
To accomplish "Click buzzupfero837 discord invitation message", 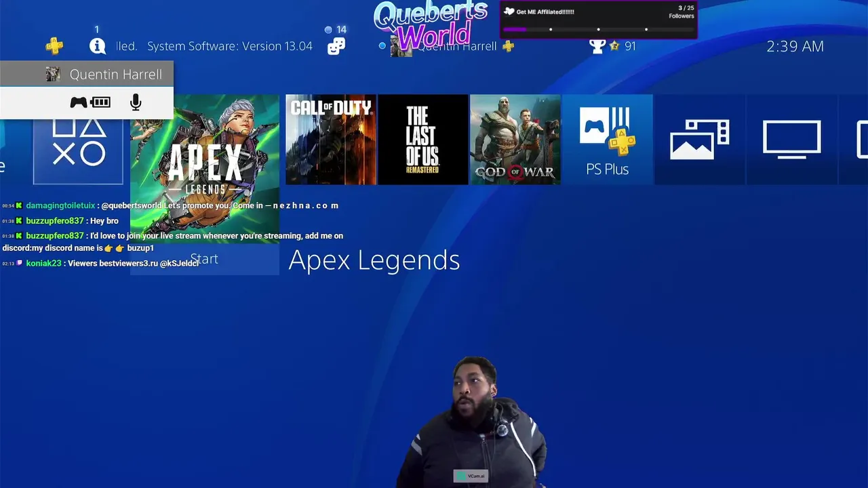I will (x=173, y=241).
